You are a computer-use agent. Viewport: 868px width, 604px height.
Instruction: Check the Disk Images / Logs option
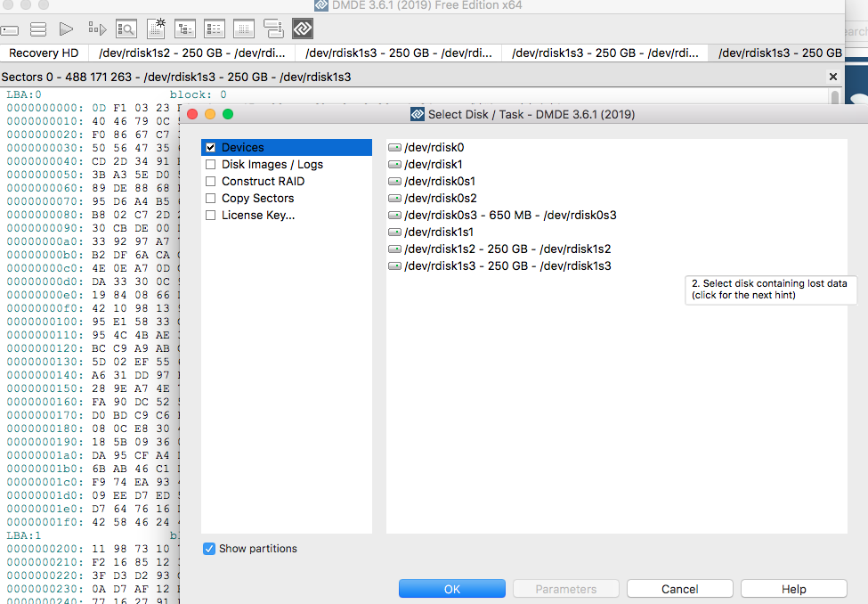(x=210, y=165)
